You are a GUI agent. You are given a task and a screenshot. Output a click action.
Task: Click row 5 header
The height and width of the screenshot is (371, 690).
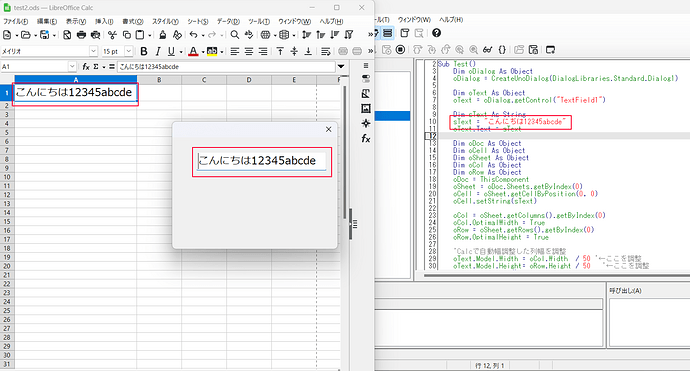tap(7, 132)
